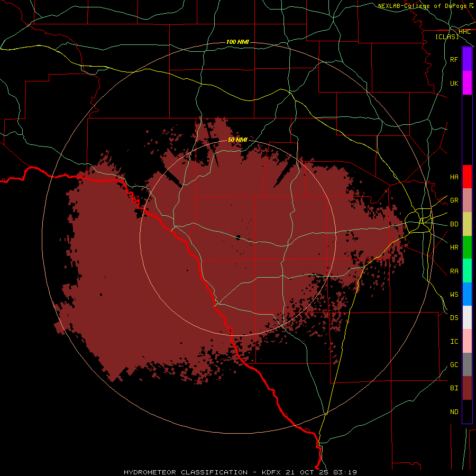Click the ND black legend swatch
Screen dimensions: 476x476
tap(467, 411)
